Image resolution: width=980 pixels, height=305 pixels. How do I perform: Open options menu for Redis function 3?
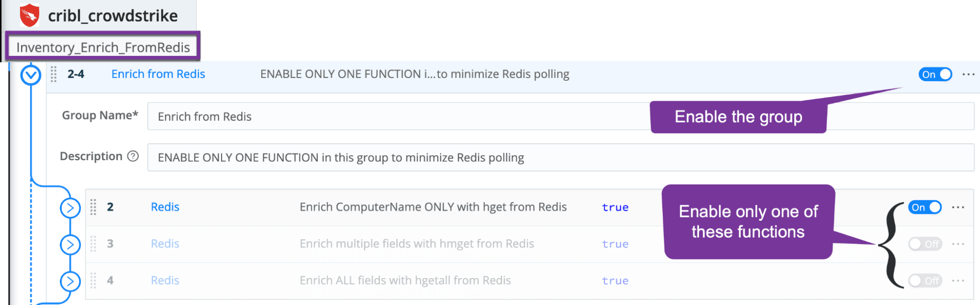click(958, 244)
